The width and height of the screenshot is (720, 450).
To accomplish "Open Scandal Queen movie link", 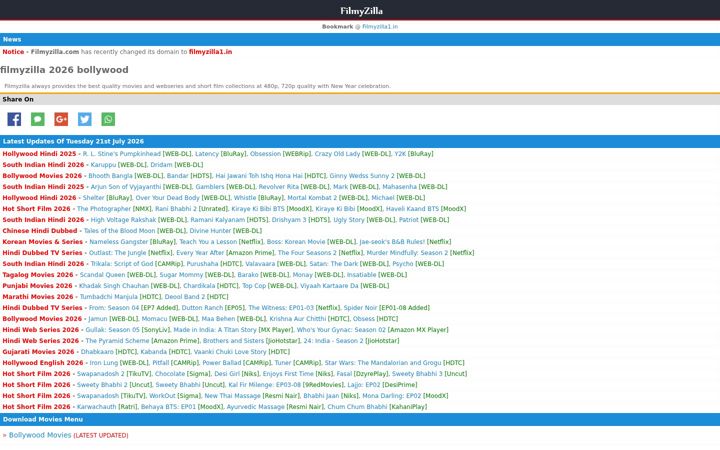I will pos(102,275).
